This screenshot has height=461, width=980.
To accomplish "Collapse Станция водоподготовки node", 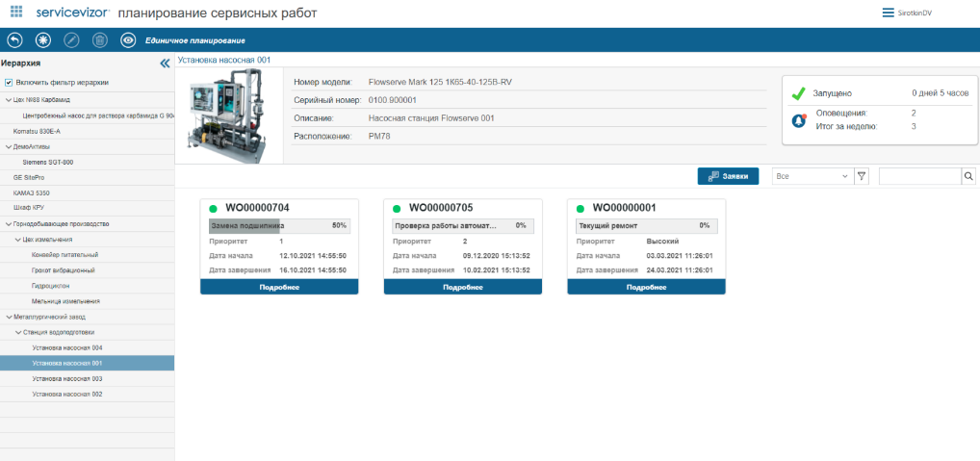I will tap(17, 332).
